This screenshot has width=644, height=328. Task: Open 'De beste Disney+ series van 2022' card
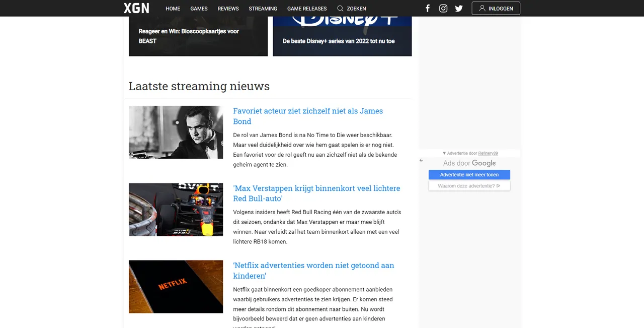pyautogui.click(x=342, y=36)
